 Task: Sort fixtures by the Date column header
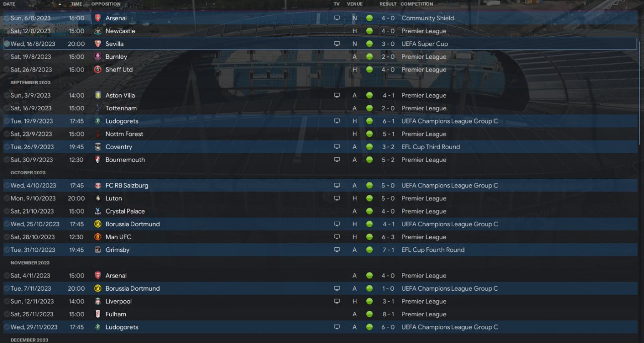tap(10, 4)
